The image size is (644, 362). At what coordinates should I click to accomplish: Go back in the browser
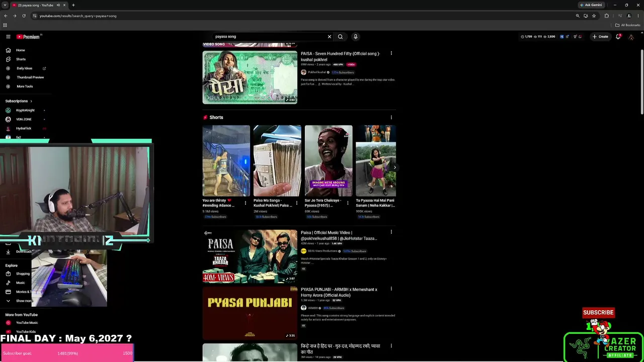pyautogui.click(x=6, y=16)
